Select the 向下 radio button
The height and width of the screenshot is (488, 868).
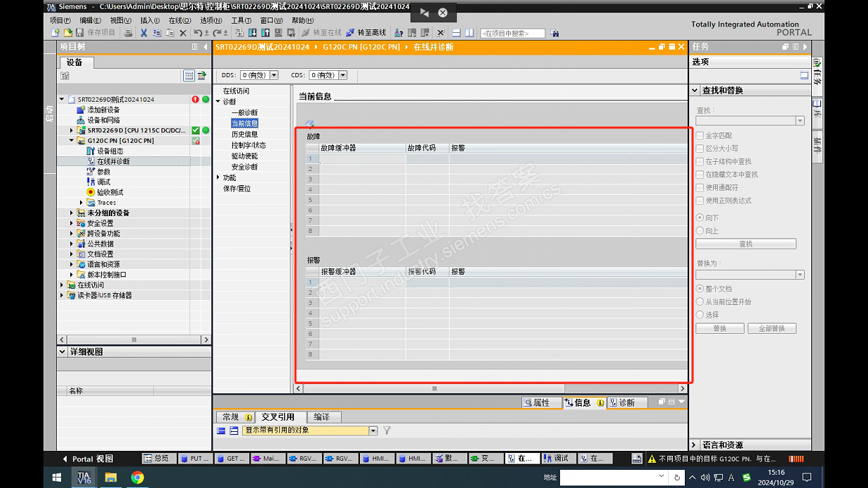700,218
